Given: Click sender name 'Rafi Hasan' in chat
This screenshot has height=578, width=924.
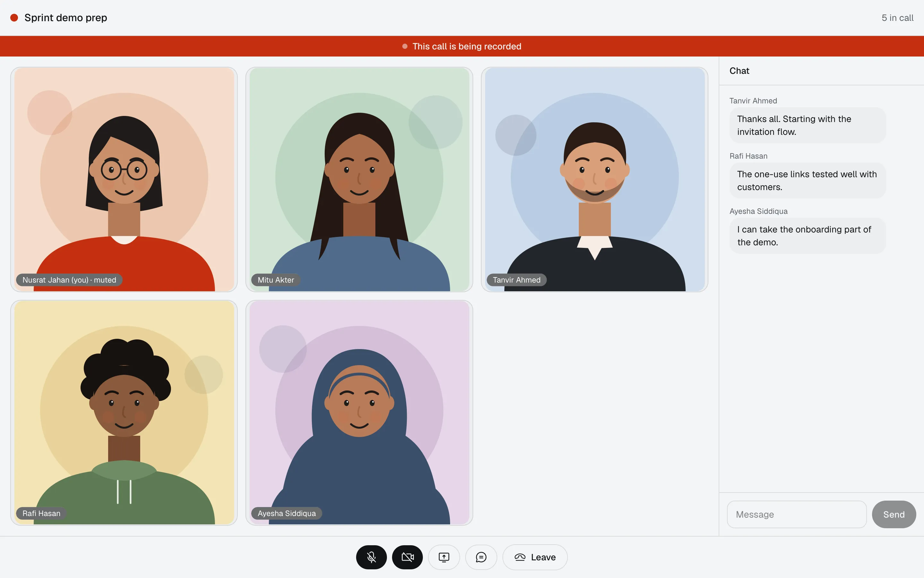Looking at the screenshot, I should pyautogui.click(x=748, y=156).
